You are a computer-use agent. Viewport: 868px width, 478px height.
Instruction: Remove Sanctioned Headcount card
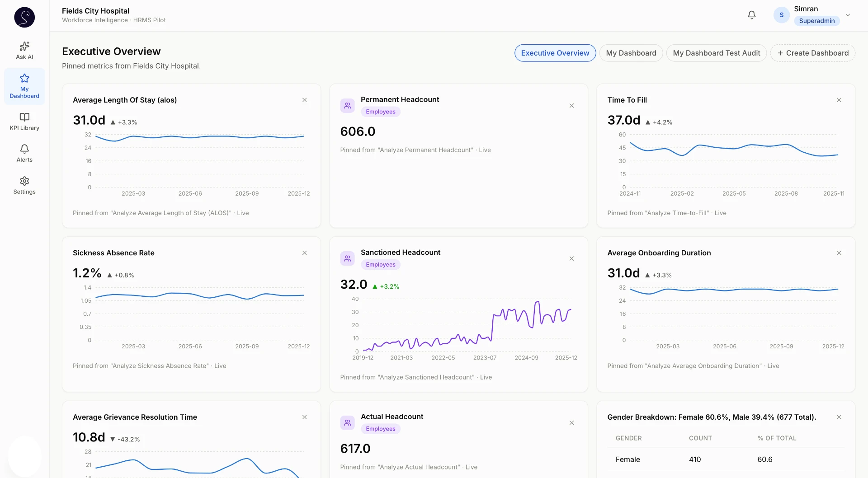[571, 258]
